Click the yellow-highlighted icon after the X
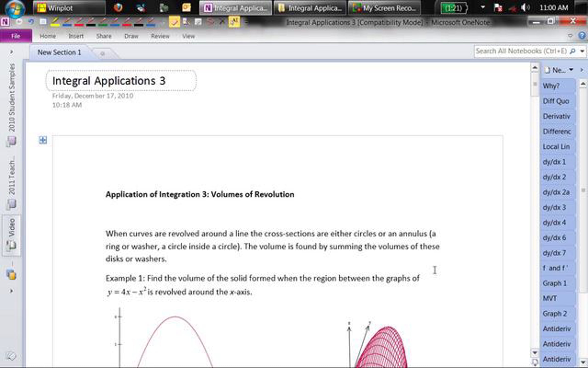This screenshot has height=368, width=588. (234, 22)
